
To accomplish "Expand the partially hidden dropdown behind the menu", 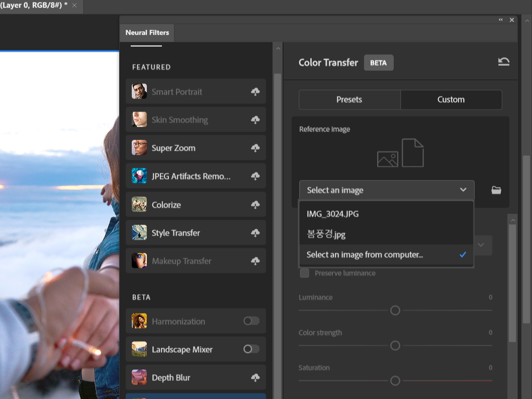I will (481, 245).
